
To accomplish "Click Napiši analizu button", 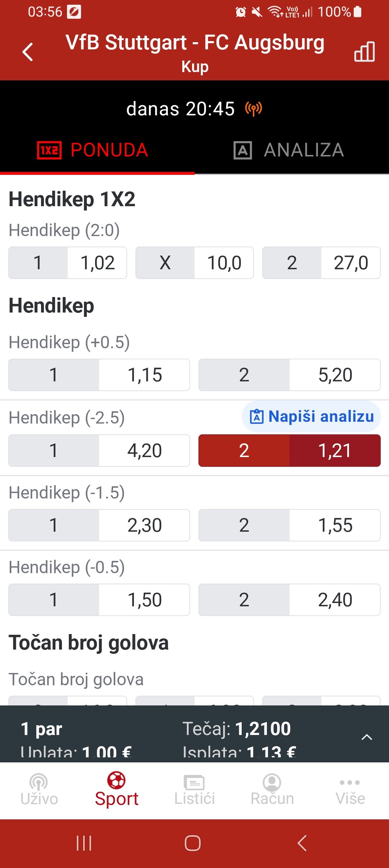I will click(312, 416).
